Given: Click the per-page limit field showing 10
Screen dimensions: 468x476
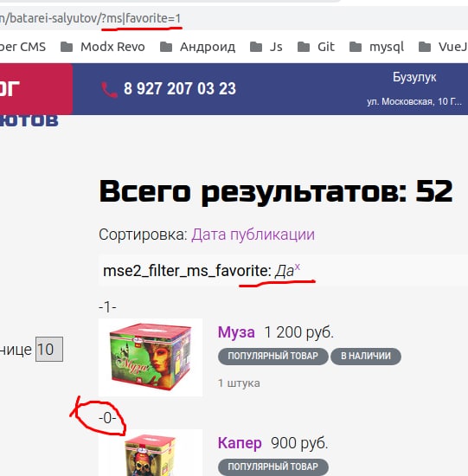Looking at the screenshot, I should click(x=49, y=349).
